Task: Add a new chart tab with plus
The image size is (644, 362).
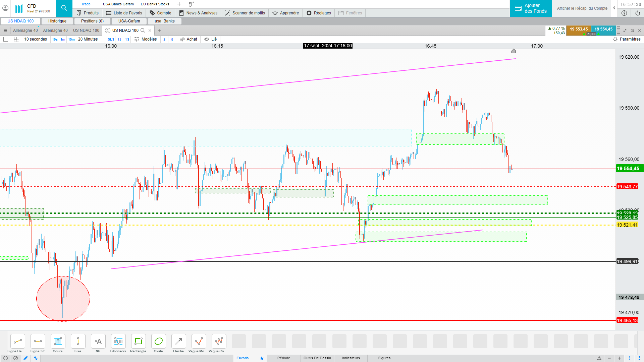Action: [x=160, y=31]
